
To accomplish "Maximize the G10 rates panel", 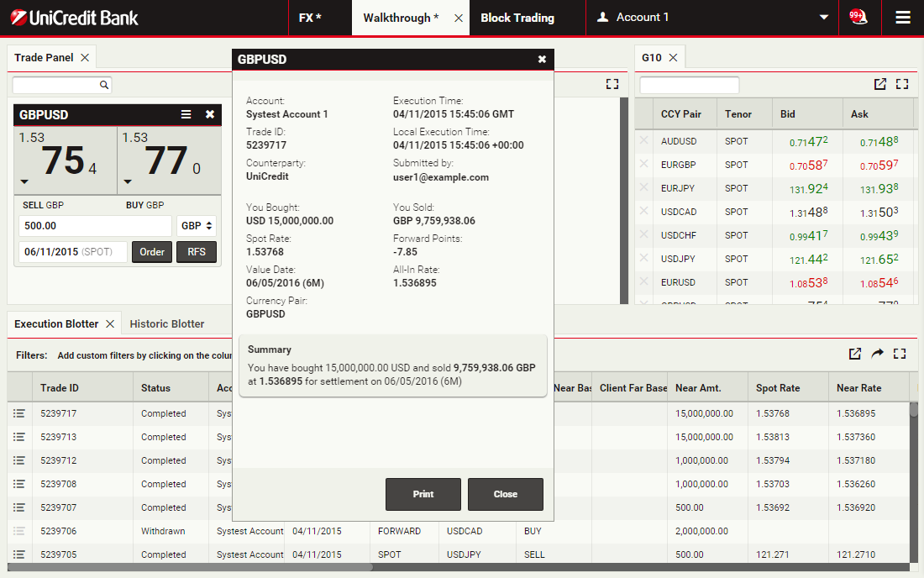I will coord(902,84).
